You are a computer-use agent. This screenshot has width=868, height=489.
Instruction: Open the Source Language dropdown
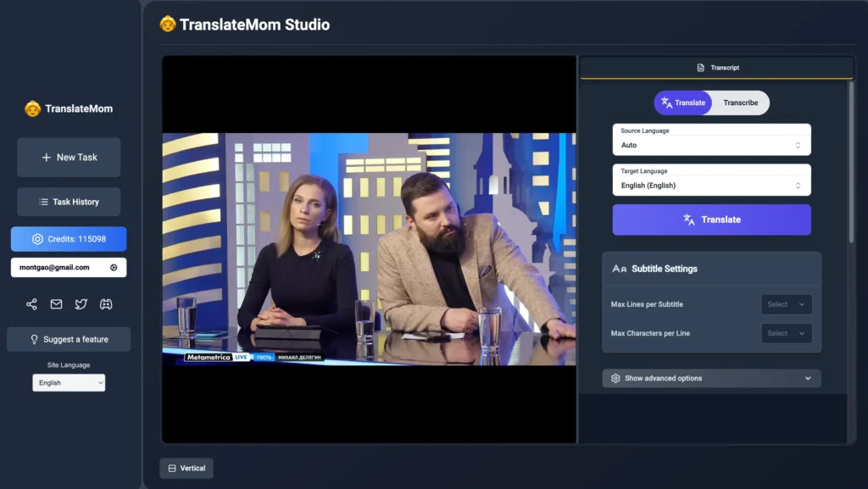(x=711, y=141)
